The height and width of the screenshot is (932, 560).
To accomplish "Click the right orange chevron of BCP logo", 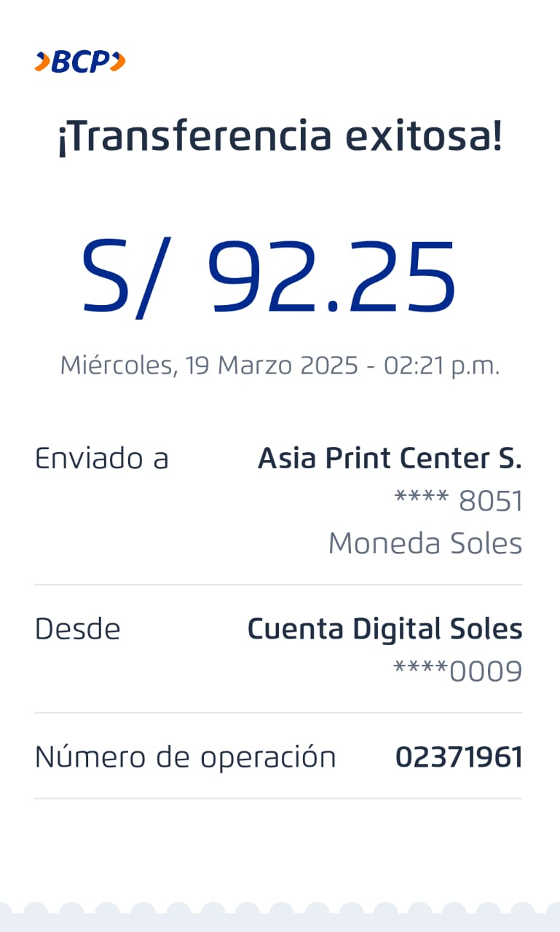I will (x=118, y=63).
